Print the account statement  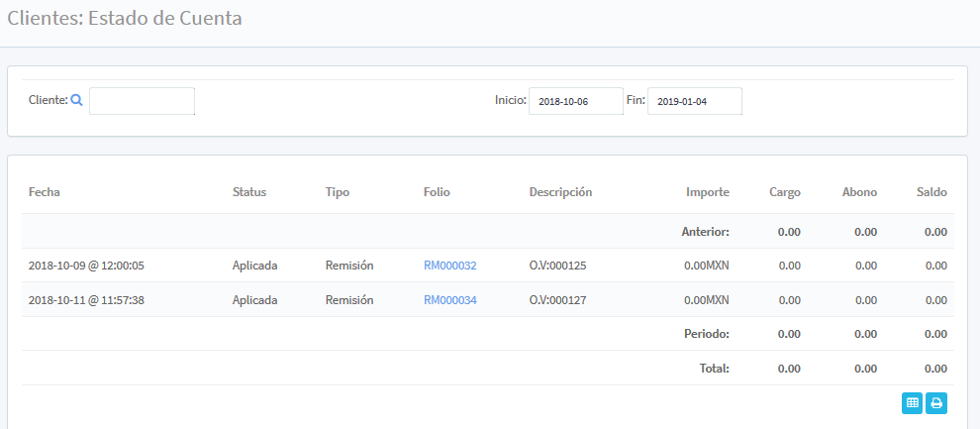935,402
